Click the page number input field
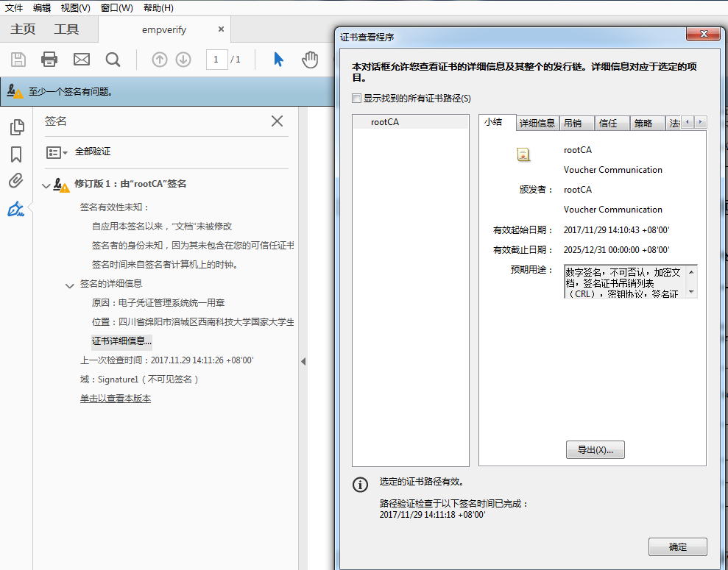The height and width of the screenshot is (570, 728). (216, 60)
